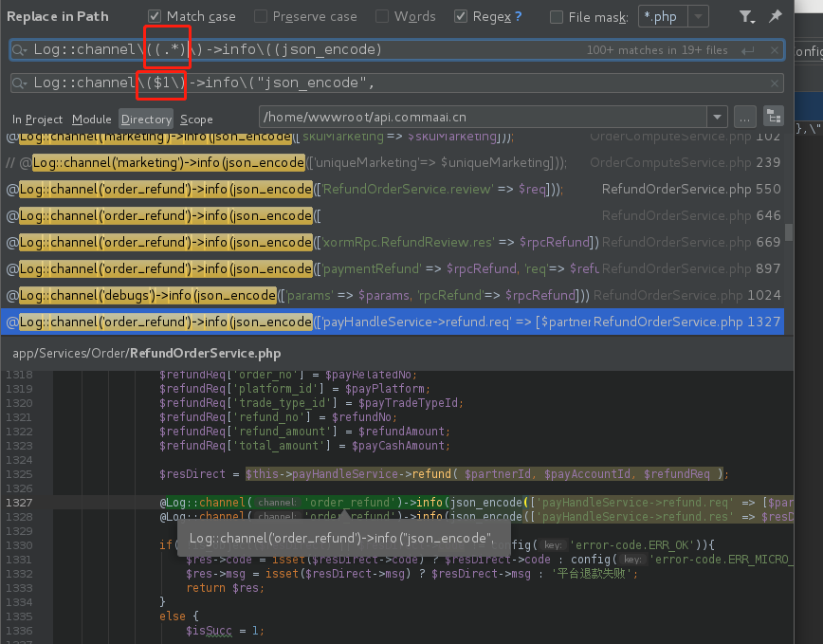Image resolution: width=823 pixels, height=644 pixels.
Task: Open replace history magnifier icon
Action: coord(19,83)
